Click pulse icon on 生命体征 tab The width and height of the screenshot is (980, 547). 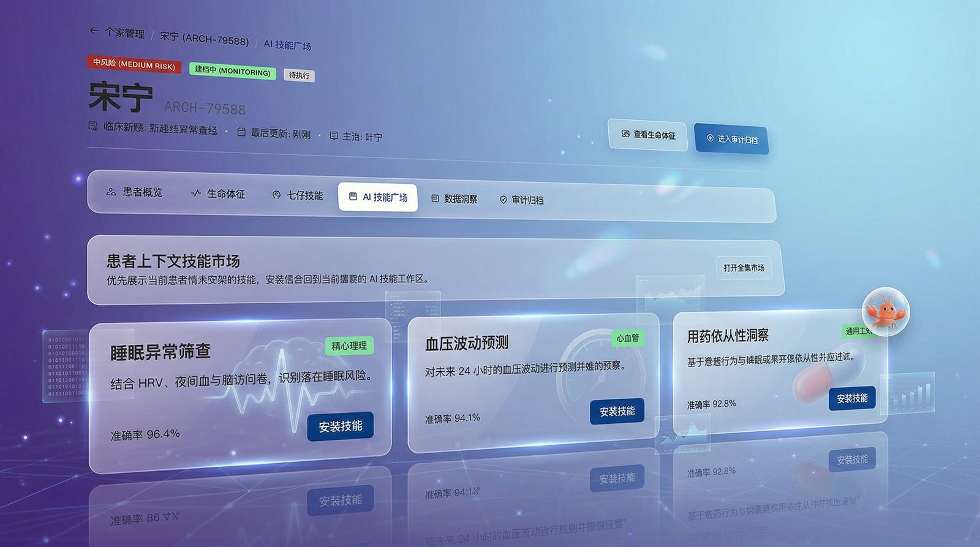195,193
